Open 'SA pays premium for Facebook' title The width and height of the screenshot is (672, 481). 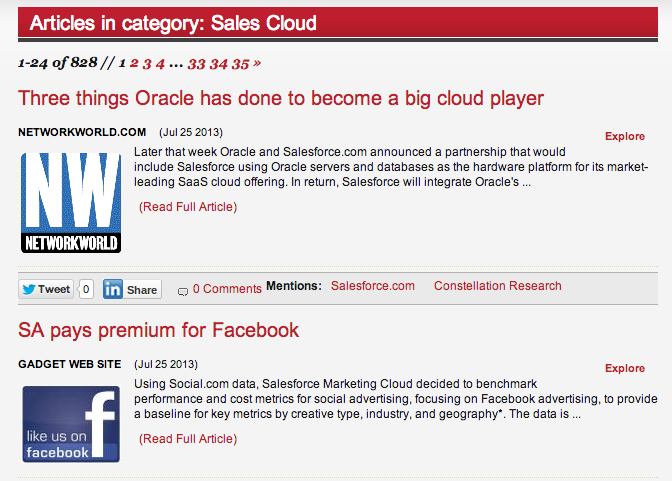pos(158,331)
